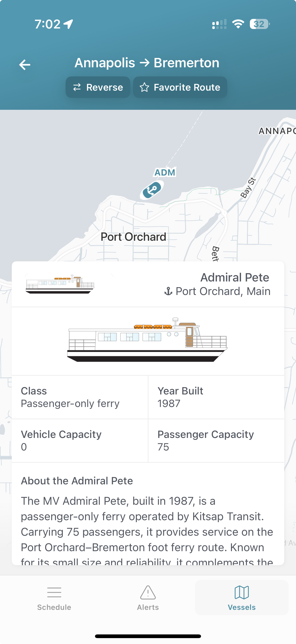Viewport: 296px width, 644px height.
Task: Tap the About the Admiral Pete heading
Action: pos(77,481)
